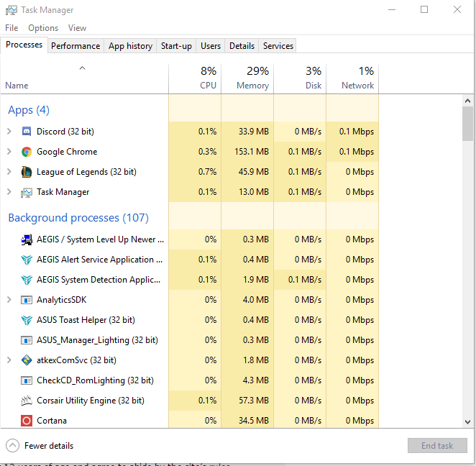Screen dimensions: 476x466
Task: Click the 153.1 MB memory value
Action: (252, 152)
